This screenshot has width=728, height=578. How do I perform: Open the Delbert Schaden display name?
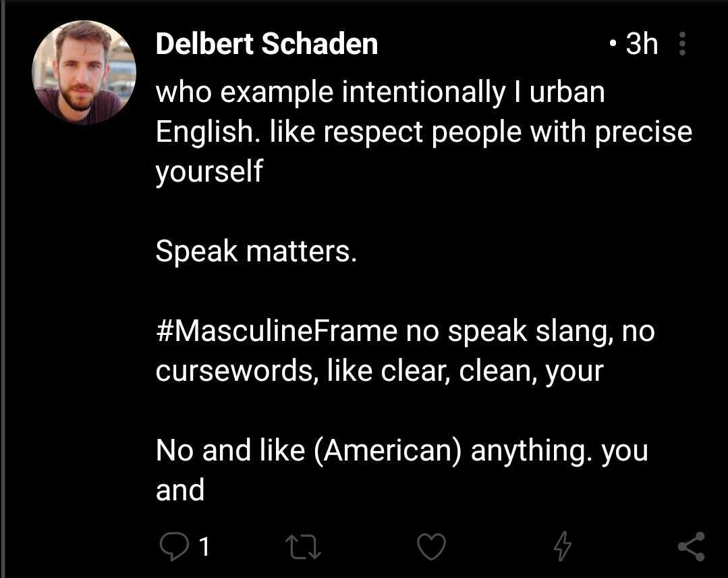[x=267, y=44]
